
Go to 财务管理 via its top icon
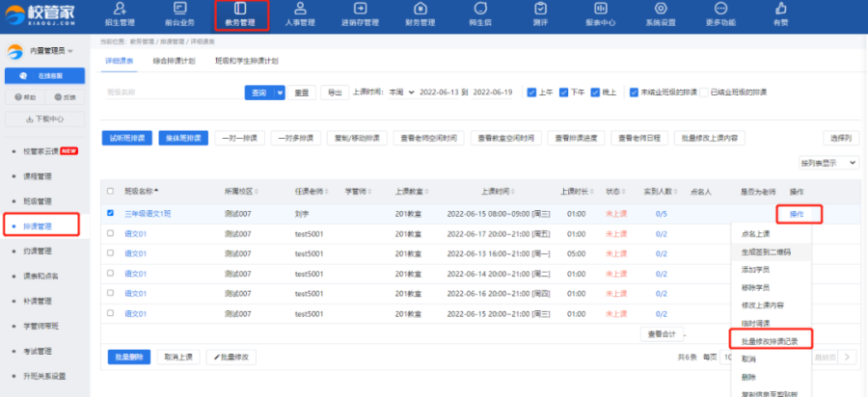coord(420,9)
